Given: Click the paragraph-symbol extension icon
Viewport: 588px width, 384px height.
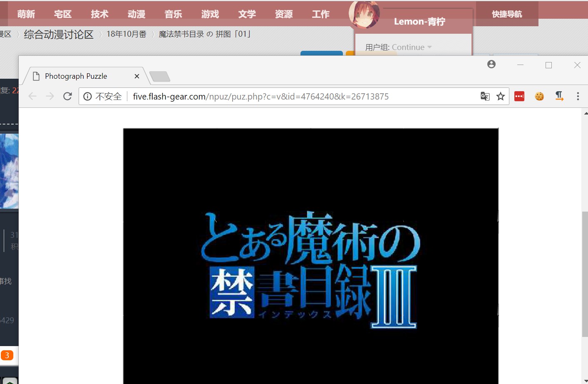Looking at the screenshot, I should (559, 97).
